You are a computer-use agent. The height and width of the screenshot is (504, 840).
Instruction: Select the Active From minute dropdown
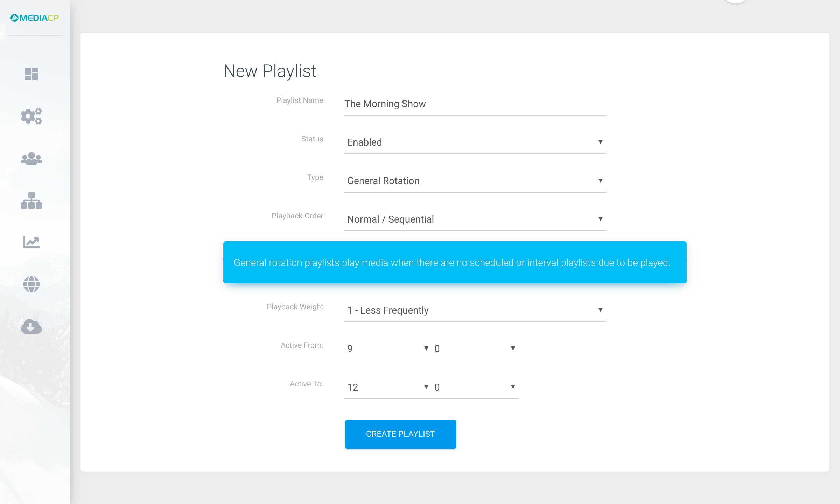475,349
